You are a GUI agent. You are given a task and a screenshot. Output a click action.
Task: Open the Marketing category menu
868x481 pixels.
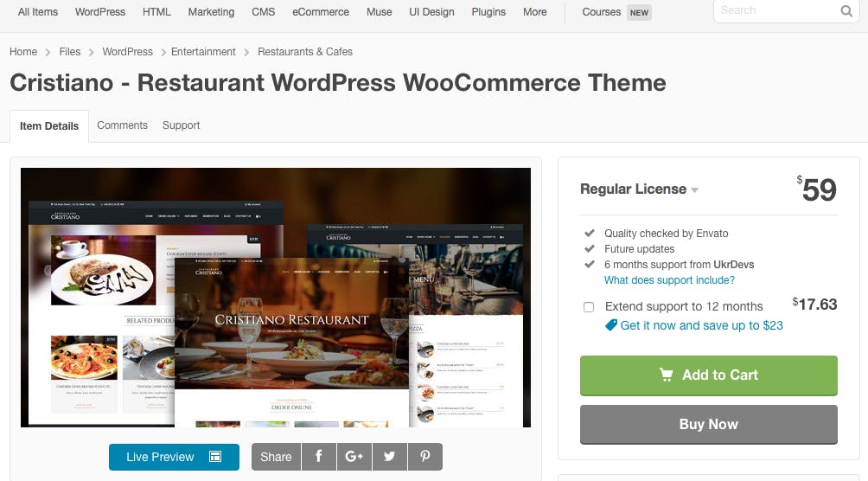point(211,11)
